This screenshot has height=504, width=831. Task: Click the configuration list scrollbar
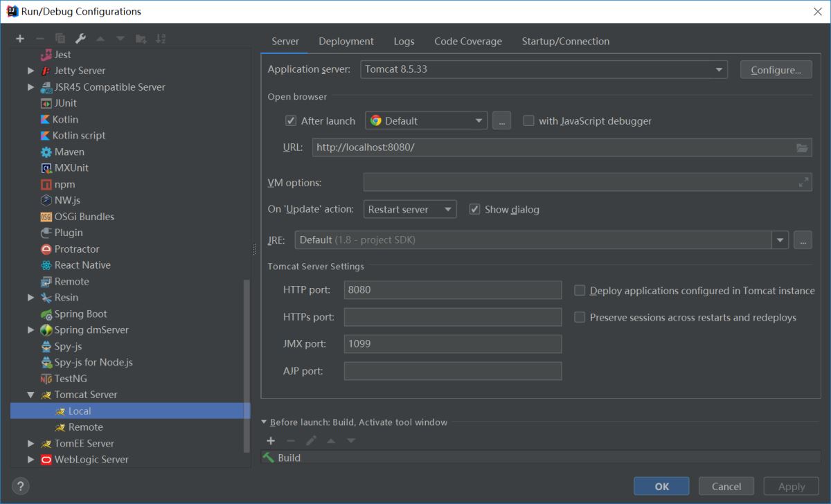(x=247, y=366)
